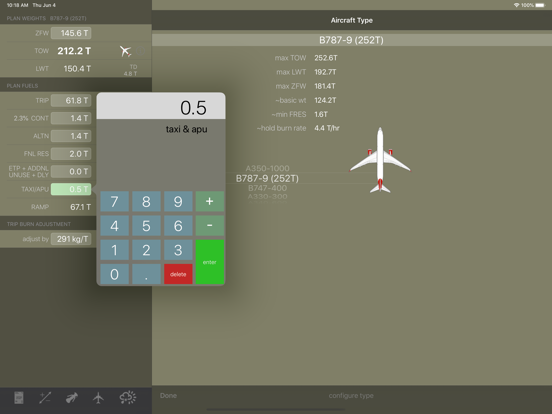Tap the decimal point key
The width and height of the screenshot is (552, 414).
146,274
